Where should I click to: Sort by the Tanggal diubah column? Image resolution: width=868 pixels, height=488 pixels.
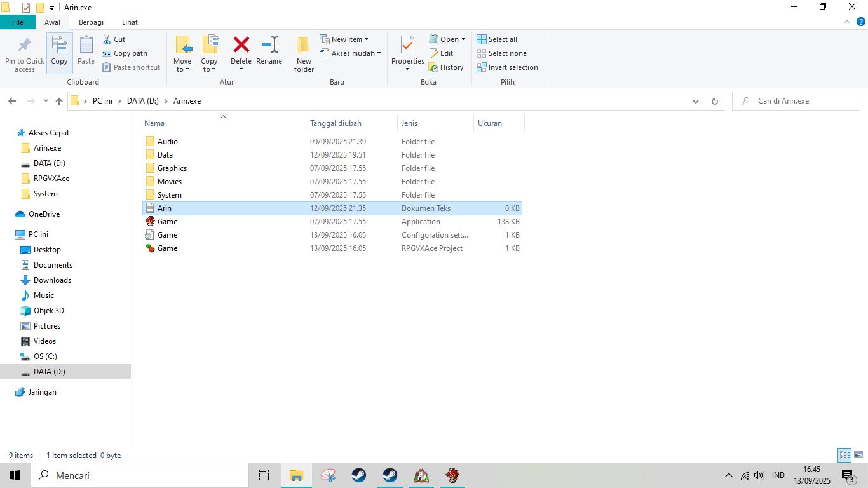[351, 123]
